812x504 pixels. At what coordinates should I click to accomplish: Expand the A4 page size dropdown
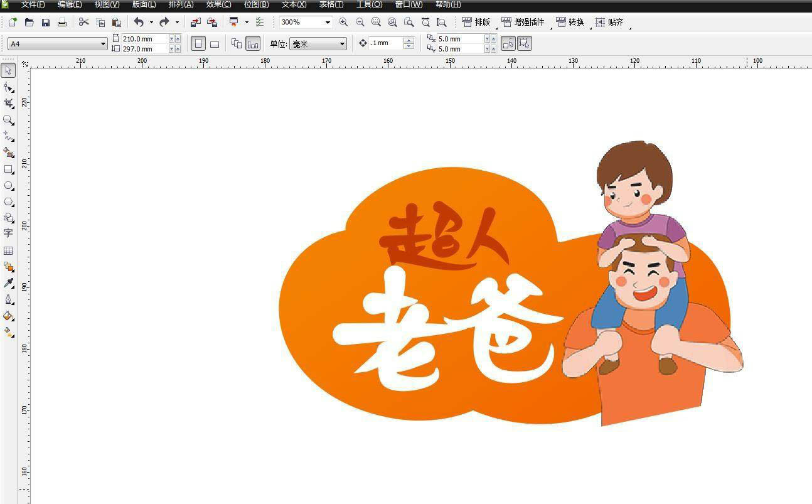103,44
